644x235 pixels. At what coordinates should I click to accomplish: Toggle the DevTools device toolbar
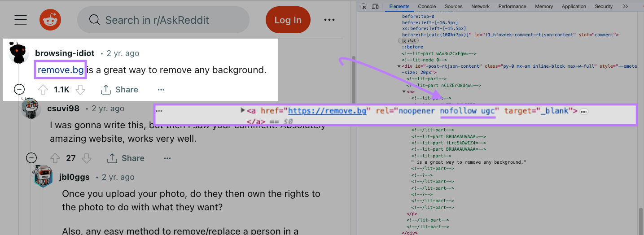point(375,6)
